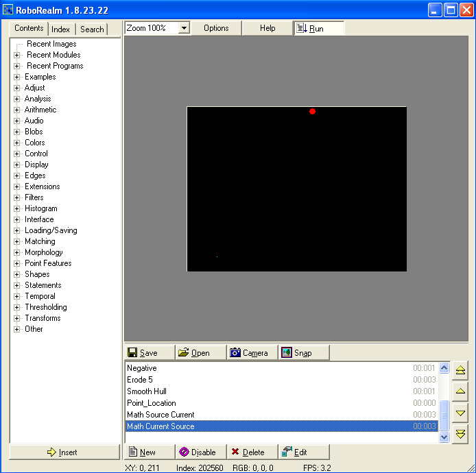Viewport: 476px width, 473px height.
Task: Move module down one step arrow
Action: pyautogui.click(x=461, y=413)
